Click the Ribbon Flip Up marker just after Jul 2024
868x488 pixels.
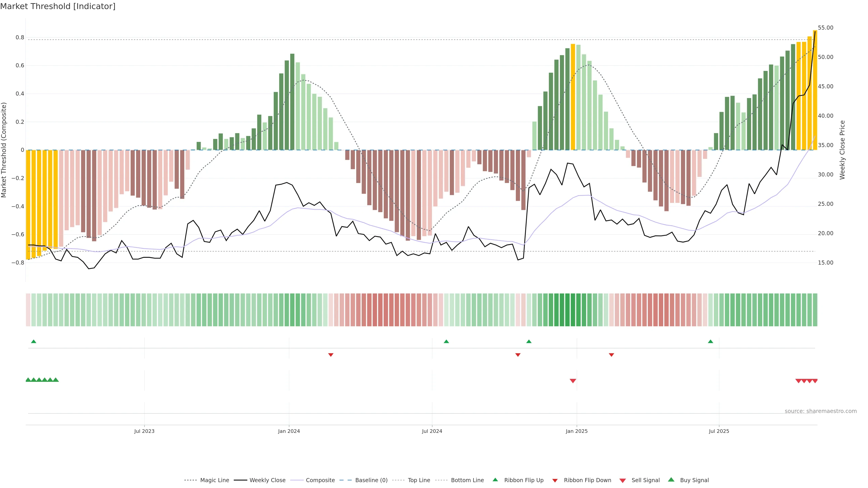point(446,342)
